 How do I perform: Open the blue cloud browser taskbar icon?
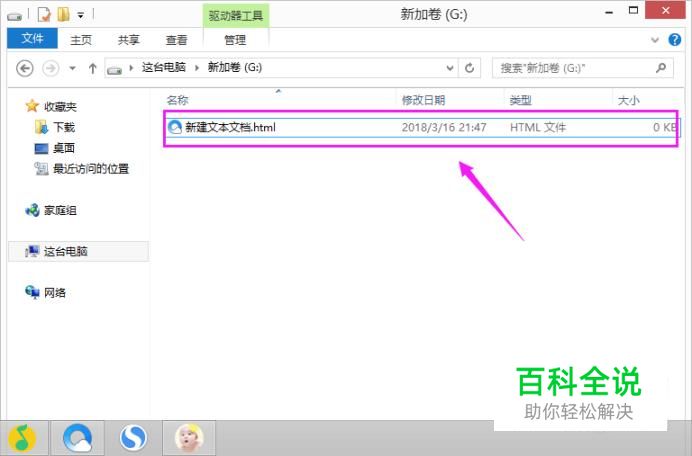78,438
